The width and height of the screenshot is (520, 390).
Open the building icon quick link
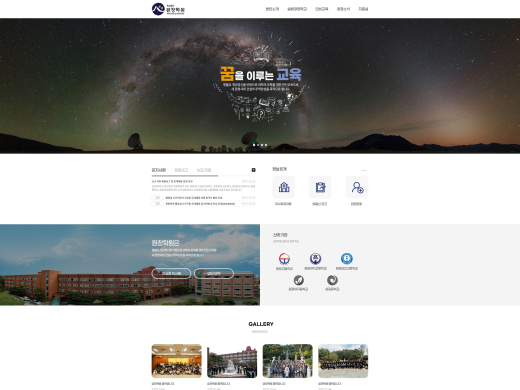pos(283,187)
